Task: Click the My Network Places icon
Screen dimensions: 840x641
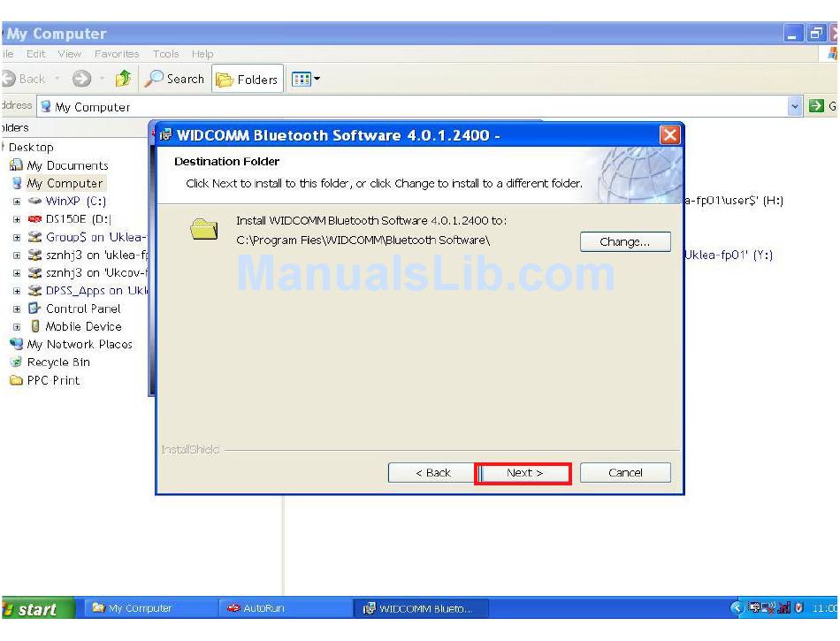Action: (17, 344)
